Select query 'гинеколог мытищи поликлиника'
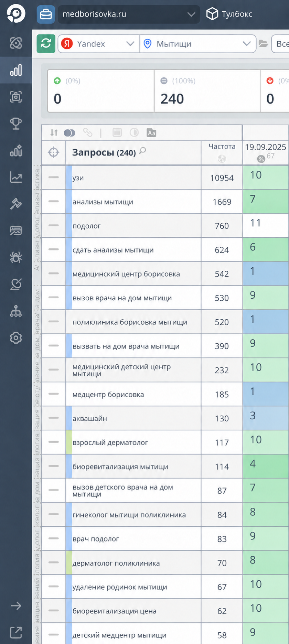The image size is (289, 644). point(129,515)
